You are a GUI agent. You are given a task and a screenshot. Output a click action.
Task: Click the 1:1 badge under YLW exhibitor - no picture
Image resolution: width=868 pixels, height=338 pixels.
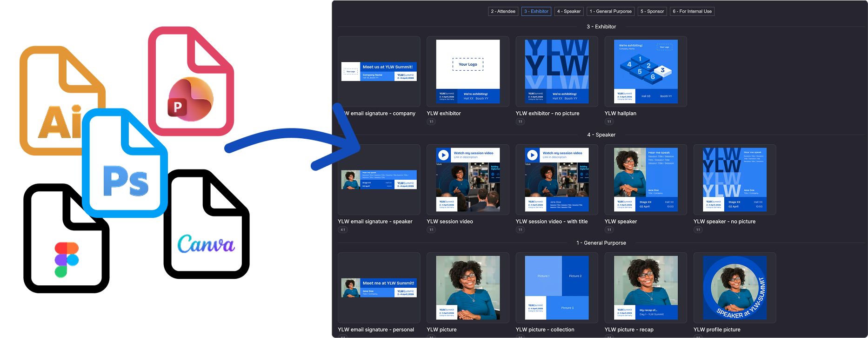(520, 122)
